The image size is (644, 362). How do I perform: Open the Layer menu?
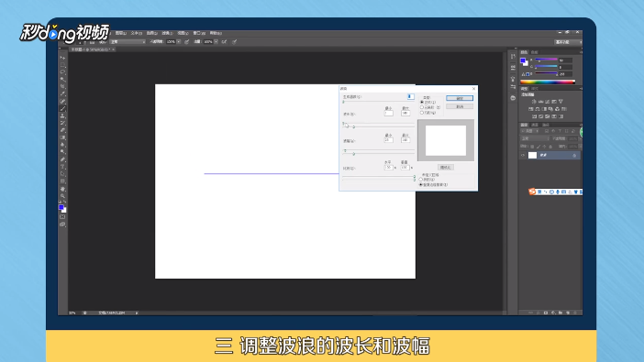pos(120,33)
